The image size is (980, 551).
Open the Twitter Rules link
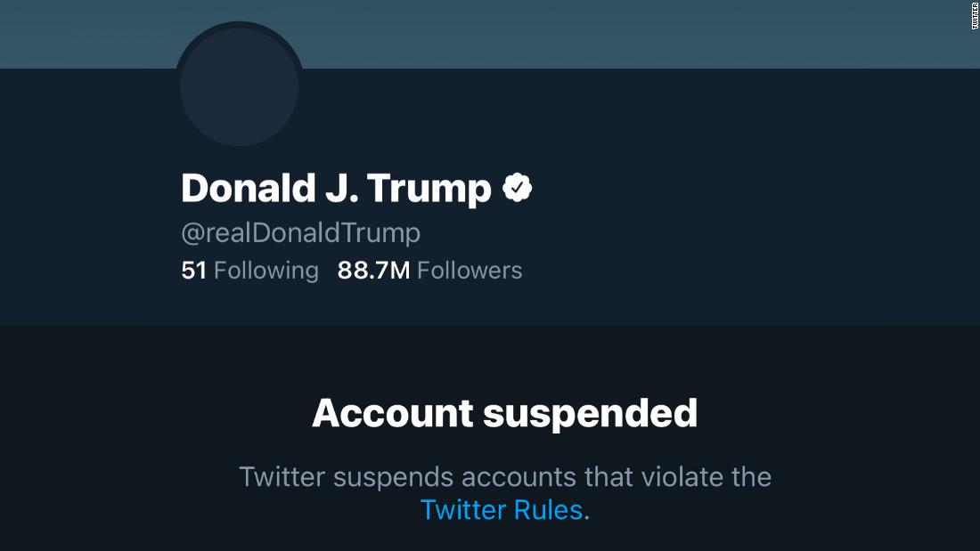point(501,509)
